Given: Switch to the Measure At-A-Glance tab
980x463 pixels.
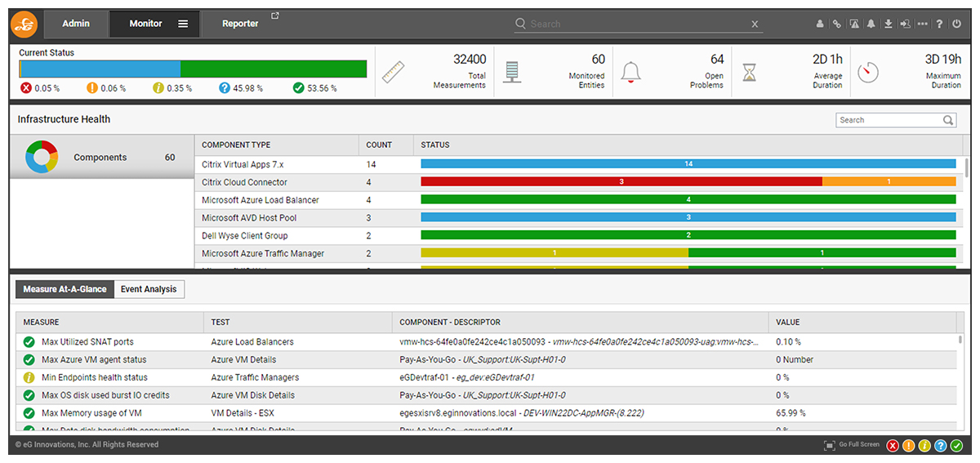Looking at the screenshot, I should point(65,289).
